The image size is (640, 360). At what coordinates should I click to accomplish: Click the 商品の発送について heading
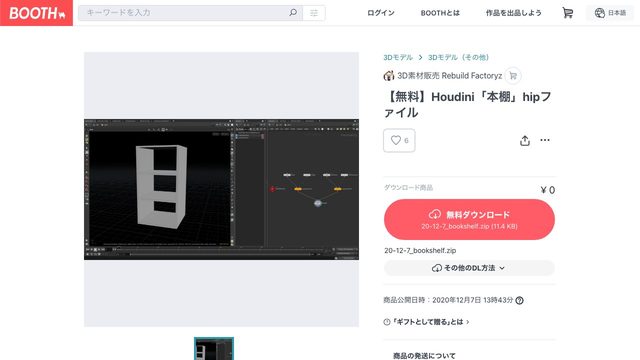click(x=424, y=356)
